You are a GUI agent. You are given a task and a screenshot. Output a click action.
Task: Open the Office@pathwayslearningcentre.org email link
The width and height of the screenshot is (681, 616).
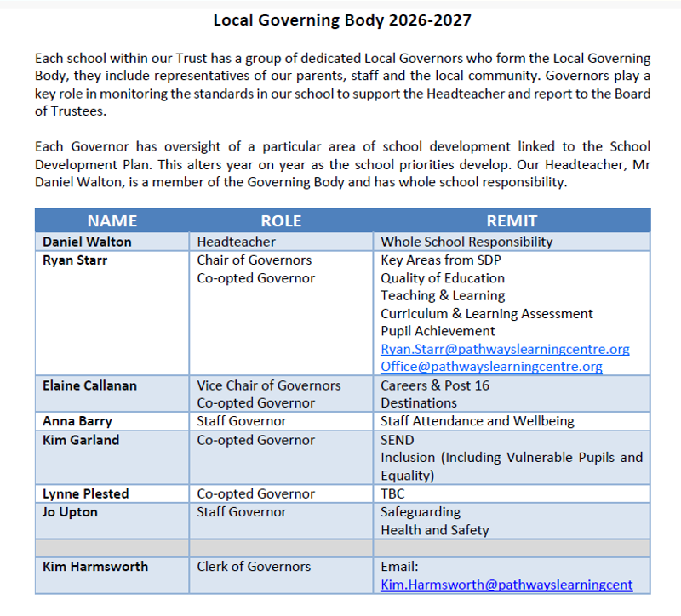click(x=491, y=367)
